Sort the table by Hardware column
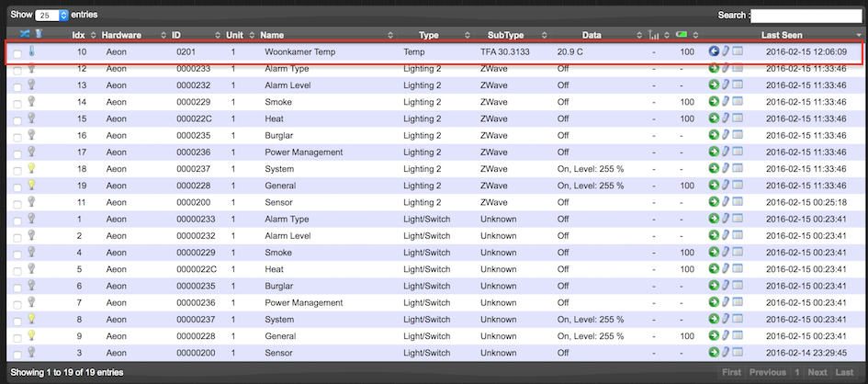 tap(133, 35)
